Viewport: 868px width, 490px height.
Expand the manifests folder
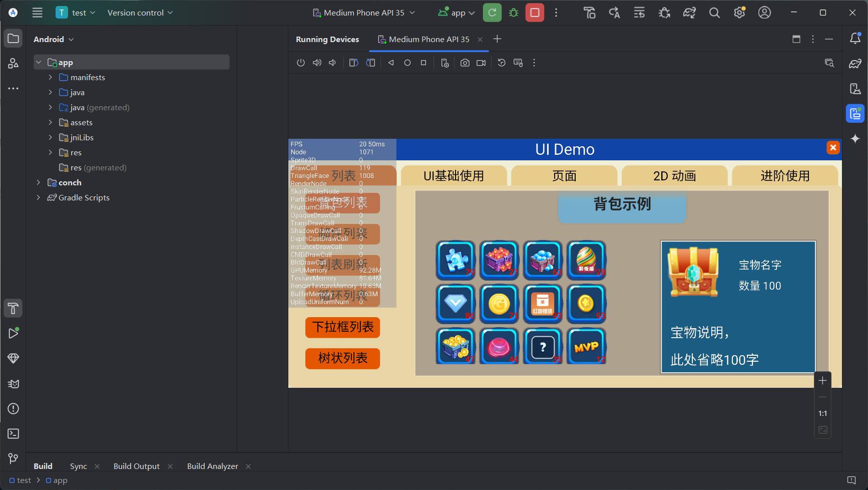(50, 77)
